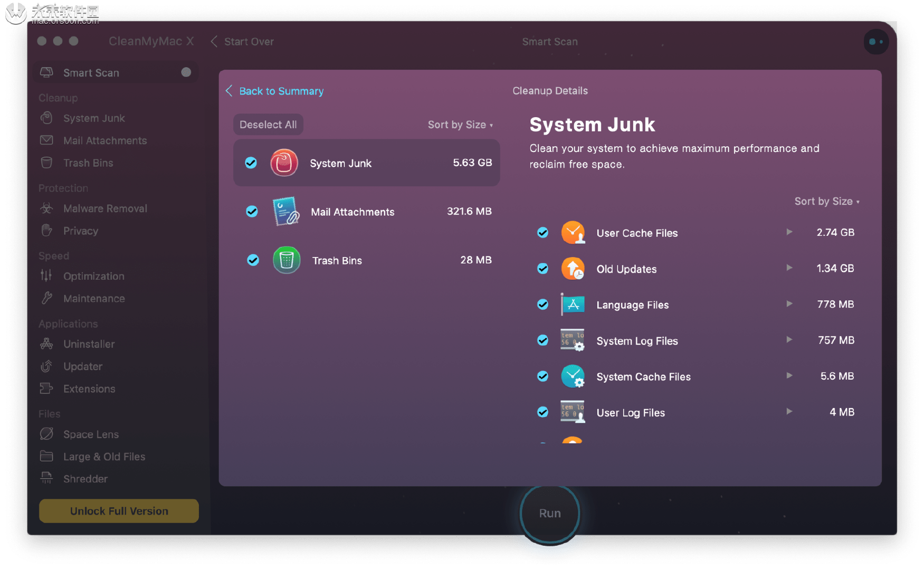Click the Old Updates orange icon
The height and width of the screenshot is (570, 924).
[573, 268]
